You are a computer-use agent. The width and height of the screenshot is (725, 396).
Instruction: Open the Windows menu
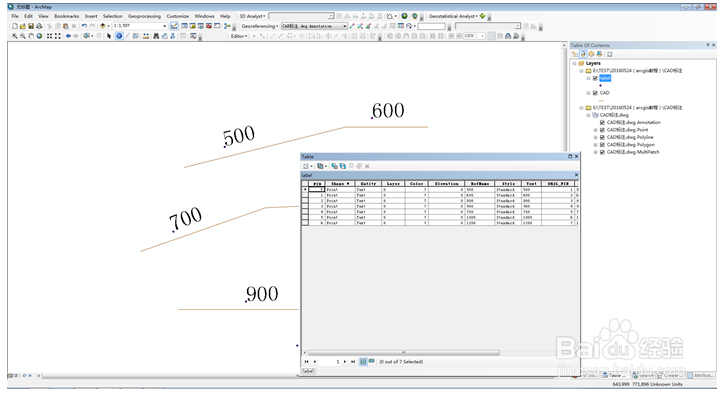click(x=204, y=16)
